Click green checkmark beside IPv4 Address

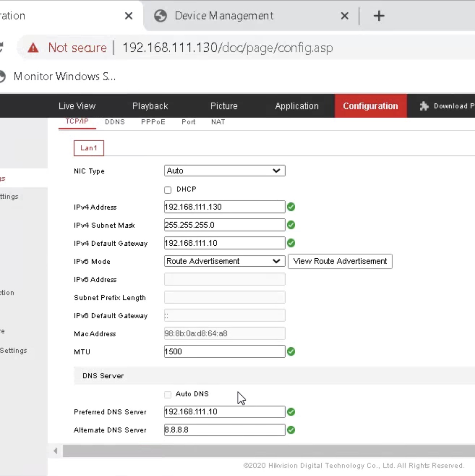pyautogui.click(x=291, y=207)
